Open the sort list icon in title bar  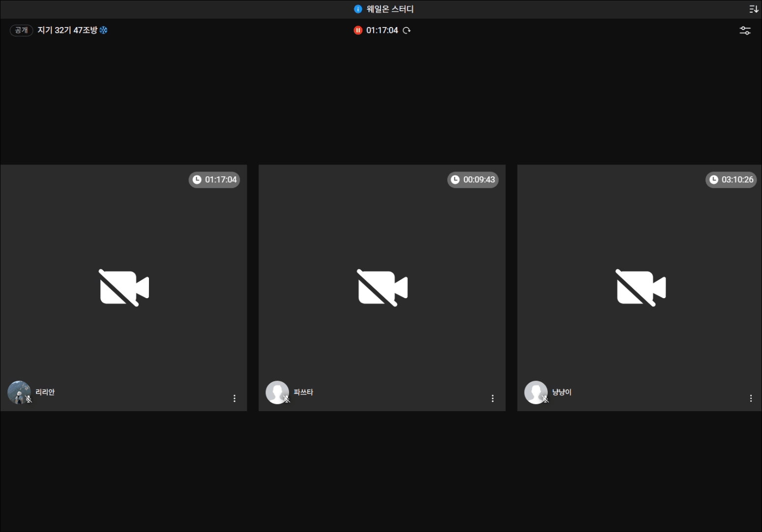coord(754,9)
